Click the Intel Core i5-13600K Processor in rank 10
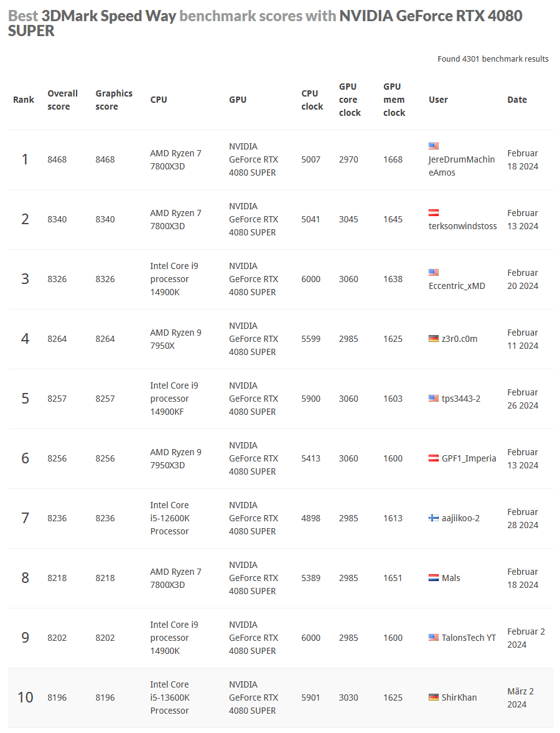The image size is (560, 733). (x=169, y=698)
